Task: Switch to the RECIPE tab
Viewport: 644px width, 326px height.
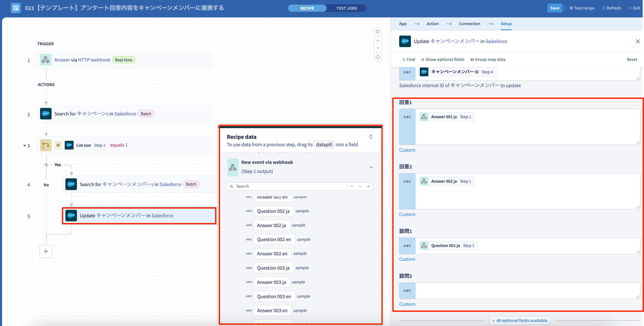Action: point(307,8)
